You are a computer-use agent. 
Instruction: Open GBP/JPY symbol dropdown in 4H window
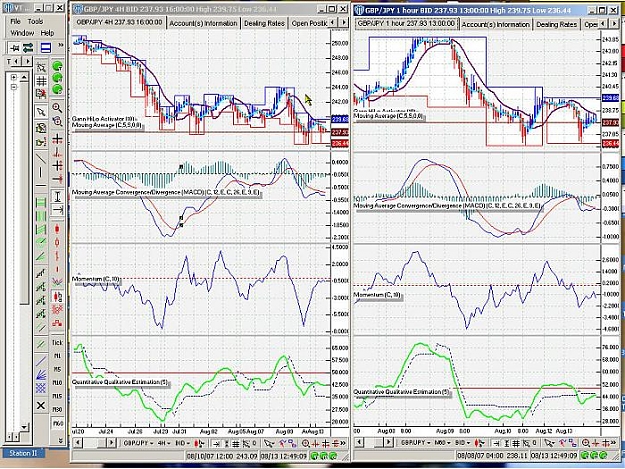point(138,443)
